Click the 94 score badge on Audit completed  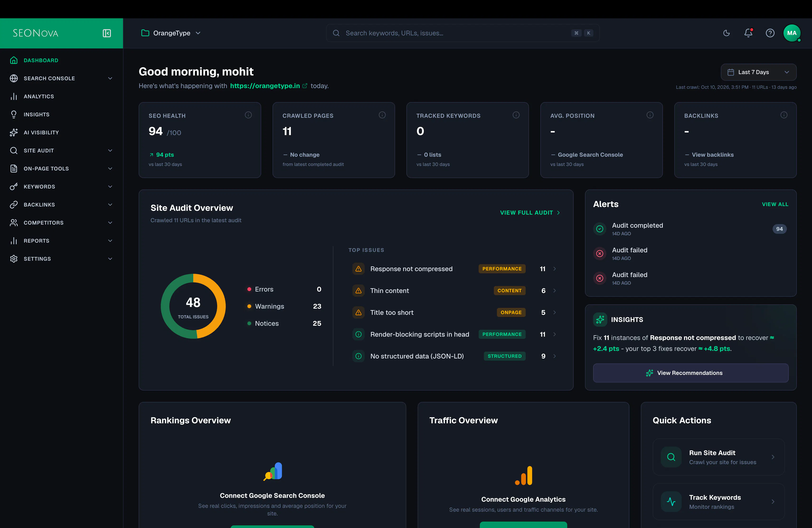click(x=779, y=229)
